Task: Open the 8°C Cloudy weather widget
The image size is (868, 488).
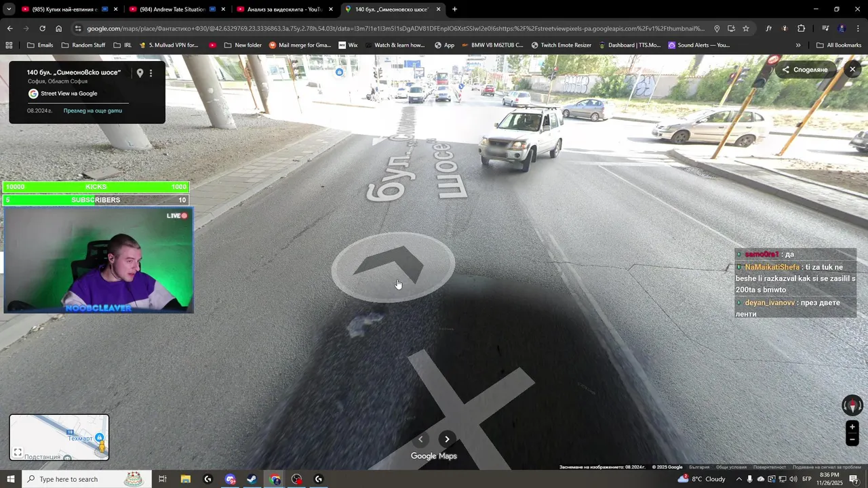Action: [x=701, y=479]
